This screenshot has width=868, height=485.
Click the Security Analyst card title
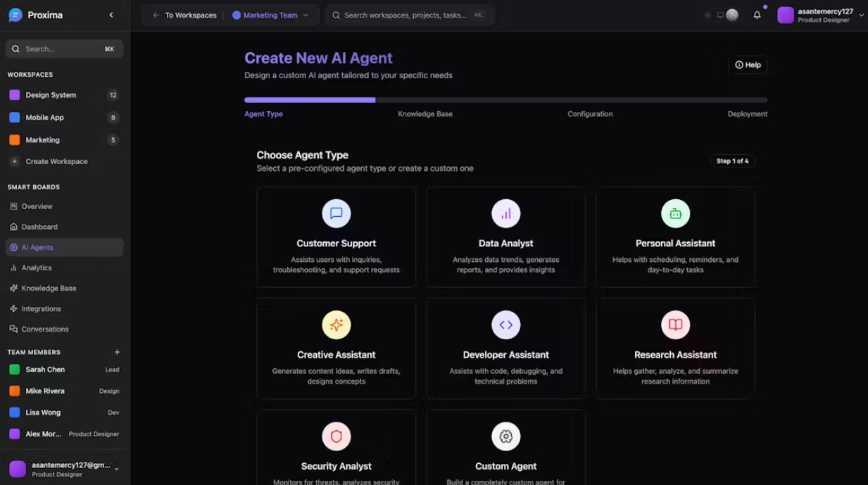336,466
